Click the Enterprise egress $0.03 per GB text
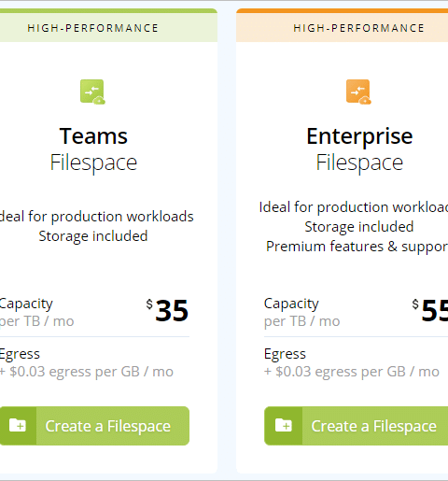The width and height of the screenshot is (448, 481). 352,372
